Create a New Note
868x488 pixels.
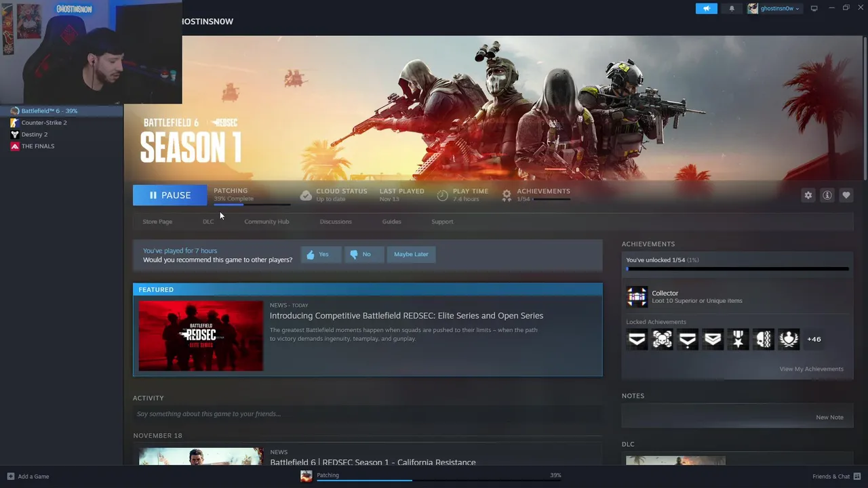(x=829, y=418)
